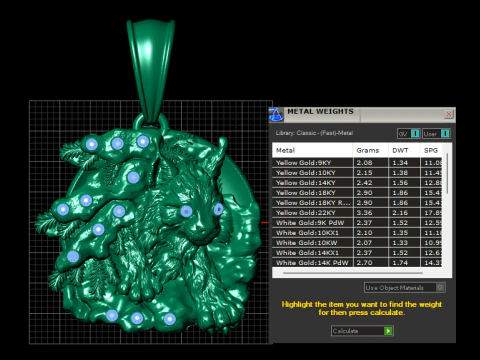Select the White Gold:10KW row

point(357,243)
